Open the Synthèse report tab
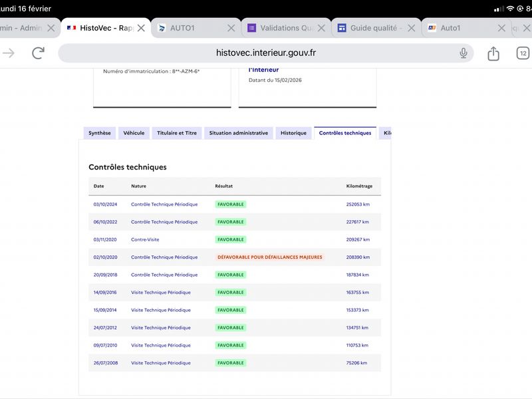The height and width of the screenshot is (399, 532). [x=100, y=133]
